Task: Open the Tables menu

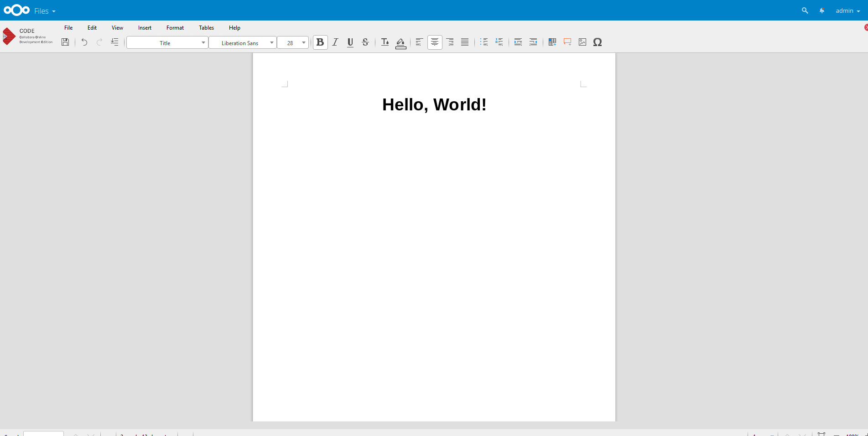Action: (206, 28)
